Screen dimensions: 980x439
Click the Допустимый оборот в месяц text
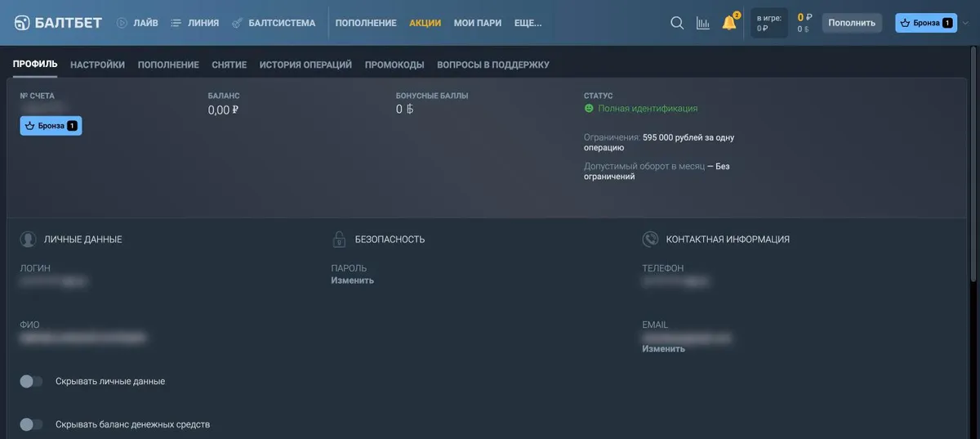coord(644,166)
